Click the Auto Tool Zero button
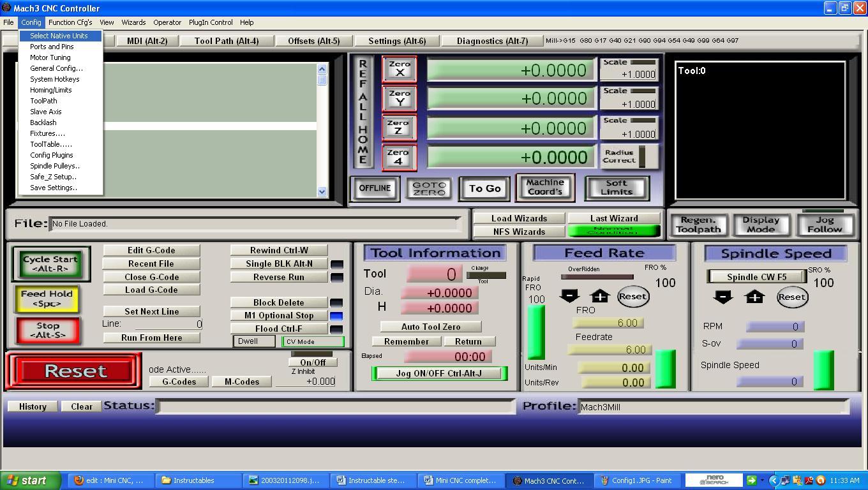This screenshot has height=490, width=868. 431,327
